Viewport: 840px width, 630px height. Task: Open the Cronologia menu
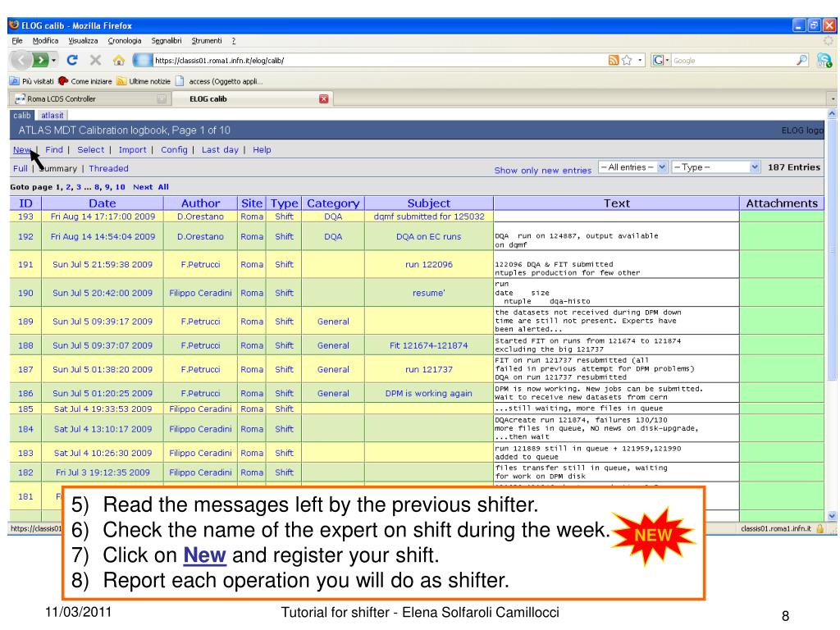(125, 41)
